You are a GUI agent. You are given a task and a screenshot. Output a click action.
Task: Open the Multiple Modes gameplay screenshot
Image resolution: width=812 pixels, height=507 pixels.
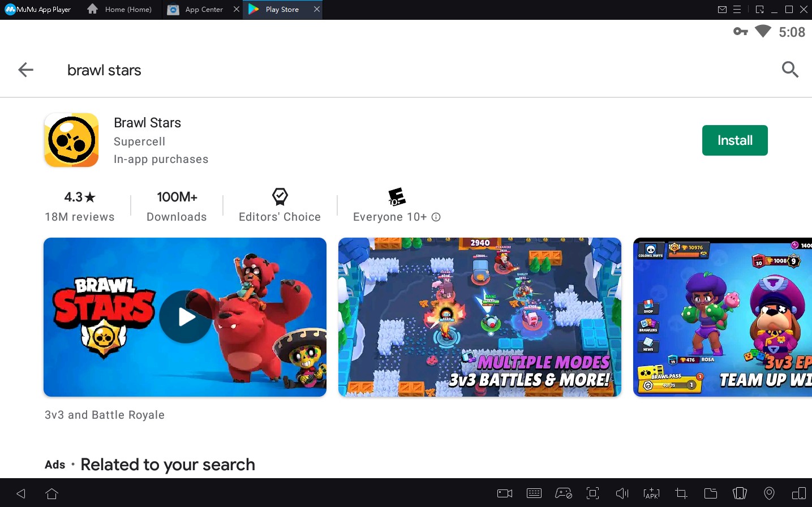pos(479,317)
